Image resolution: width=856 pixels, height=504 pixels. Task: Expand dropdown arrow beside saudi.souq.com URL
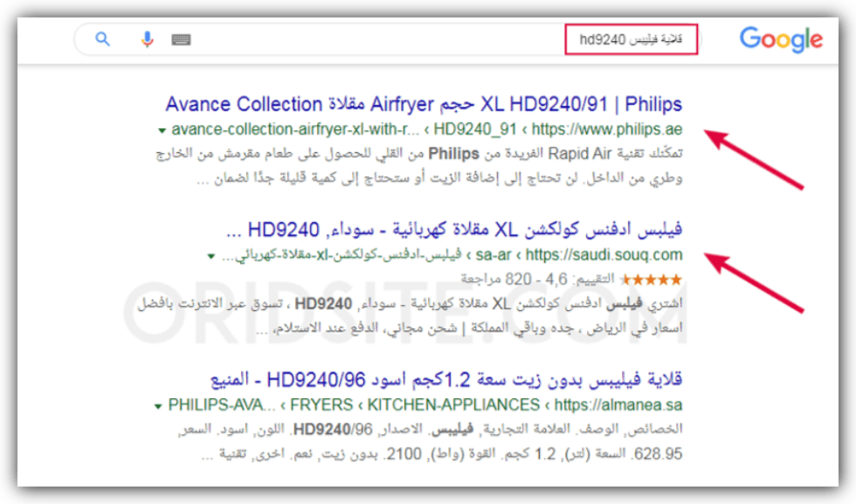click(x=211, y=256)
